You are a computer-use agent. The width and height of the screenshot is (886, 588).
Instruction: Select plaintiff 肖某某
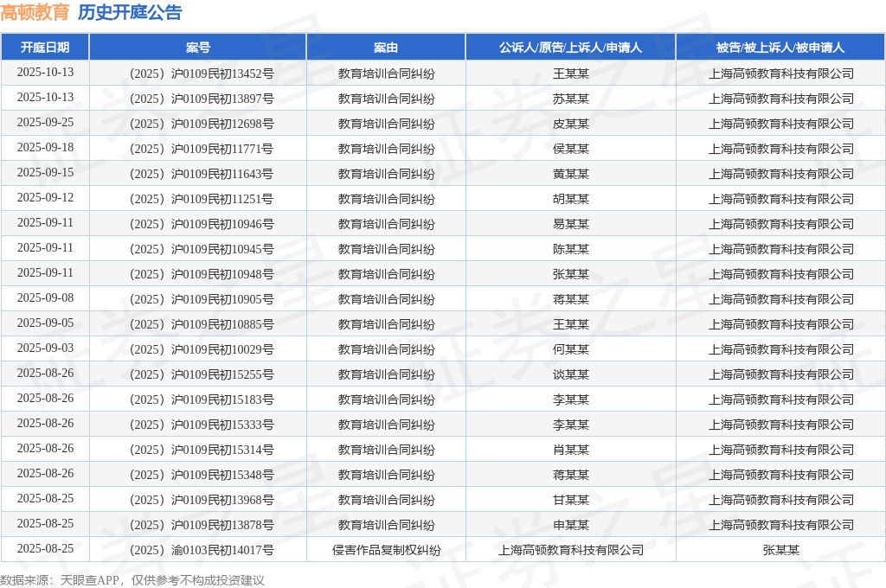(x=571, y=450)
